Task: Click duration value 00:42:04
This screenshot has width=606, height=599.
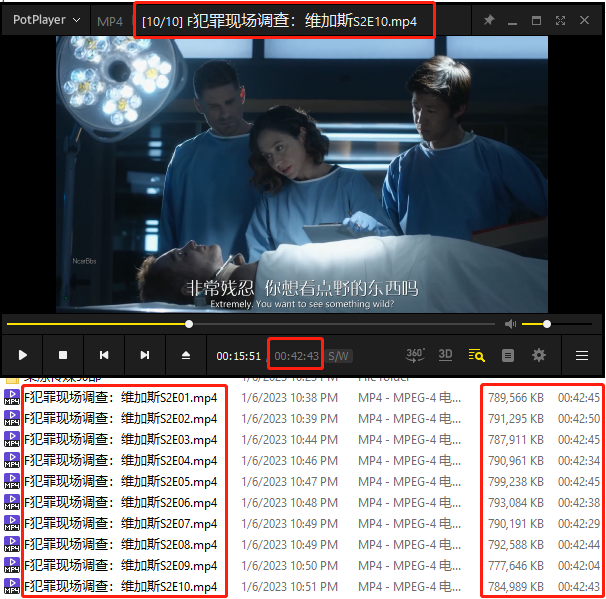Action: [x=579, y=566]
